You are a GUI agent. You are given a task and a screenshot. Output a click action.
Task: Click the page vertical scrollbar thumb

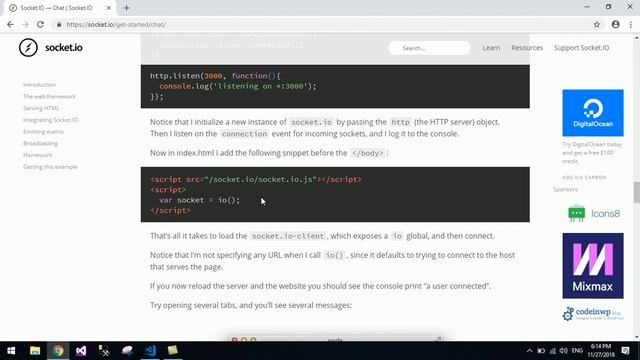636,192
